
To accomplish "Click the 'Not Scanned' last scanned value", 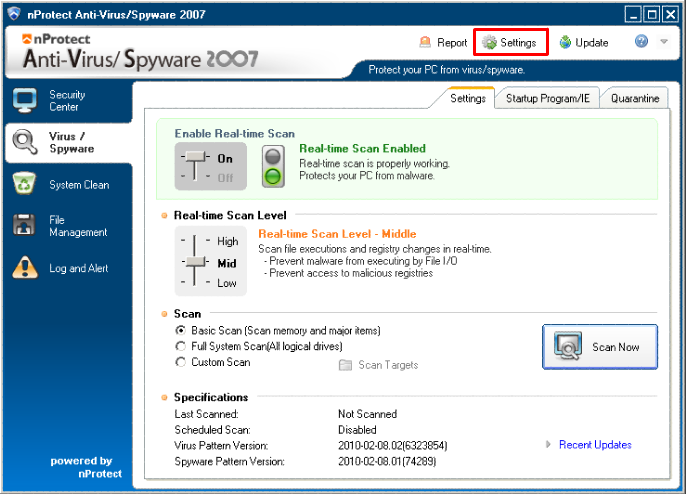I will (x=368, y=414).
